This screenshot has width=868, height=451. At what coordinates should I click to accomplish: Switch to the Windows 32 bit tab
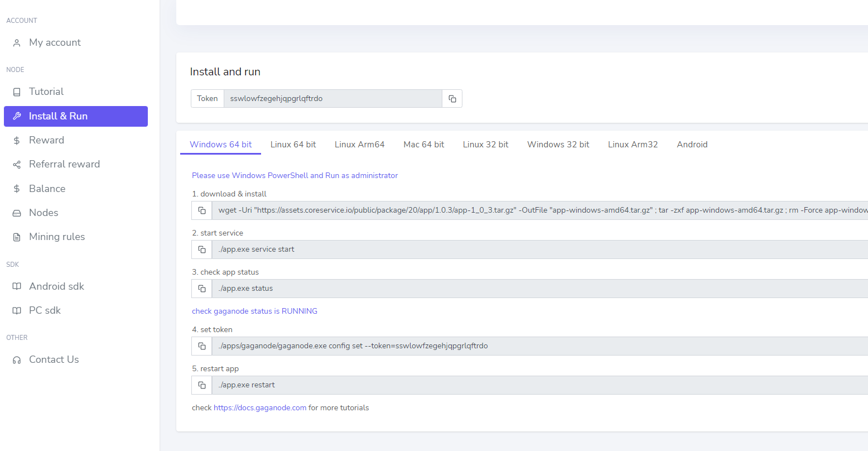point(558,145)
